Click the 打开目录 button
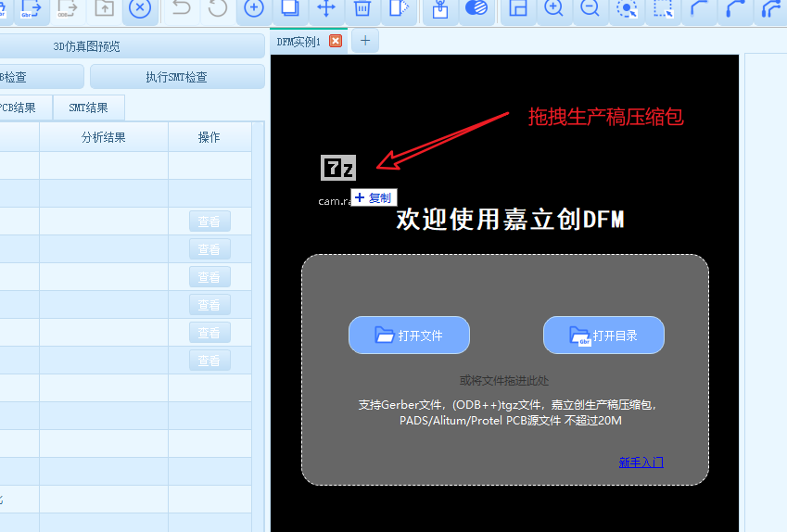This screenshot has width=787, height=532. 603,336
